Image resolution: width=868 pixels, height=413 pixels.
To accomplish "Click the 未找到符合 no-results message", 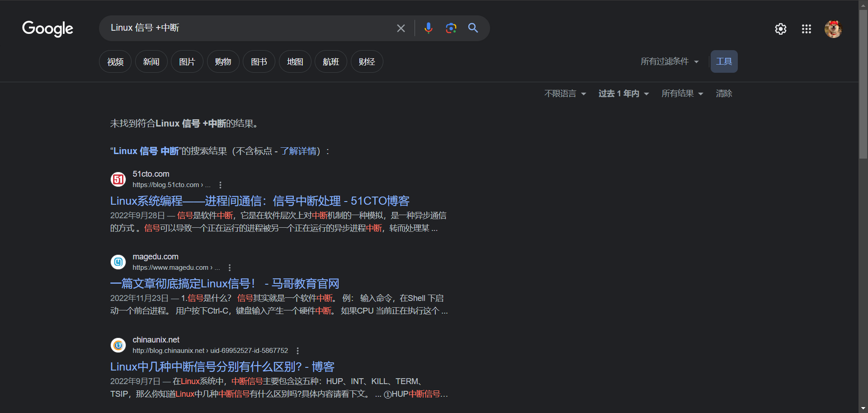I will 185,123.
